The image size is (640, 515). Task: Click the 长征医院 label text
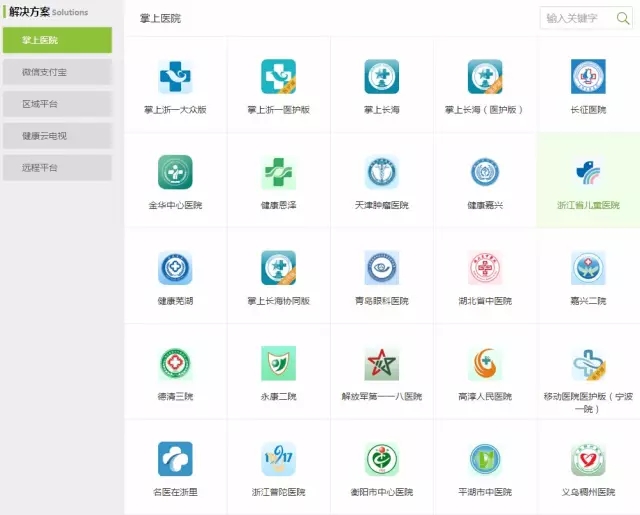pyautogui.click(x=588, y=110)
